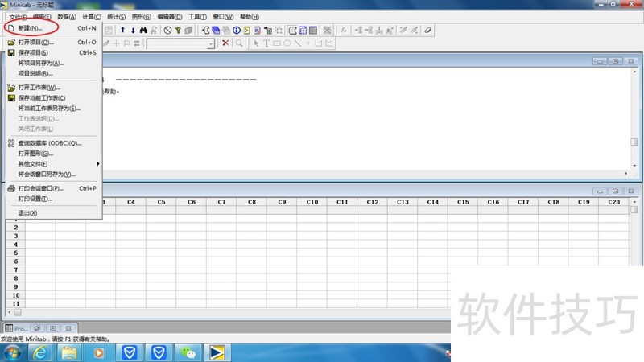Click the fx function toolbar icon
This screenshot has width=644, height=362.
[x=344, y=30]
